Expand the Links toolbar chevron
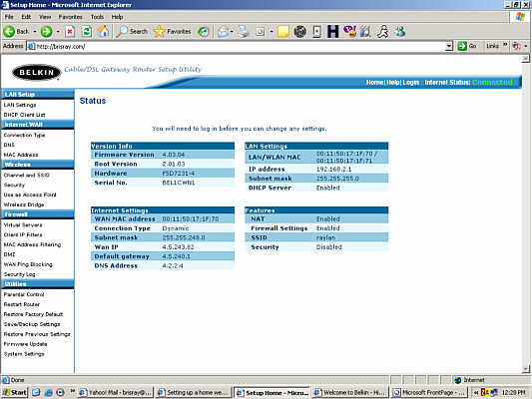 [505, 45]
